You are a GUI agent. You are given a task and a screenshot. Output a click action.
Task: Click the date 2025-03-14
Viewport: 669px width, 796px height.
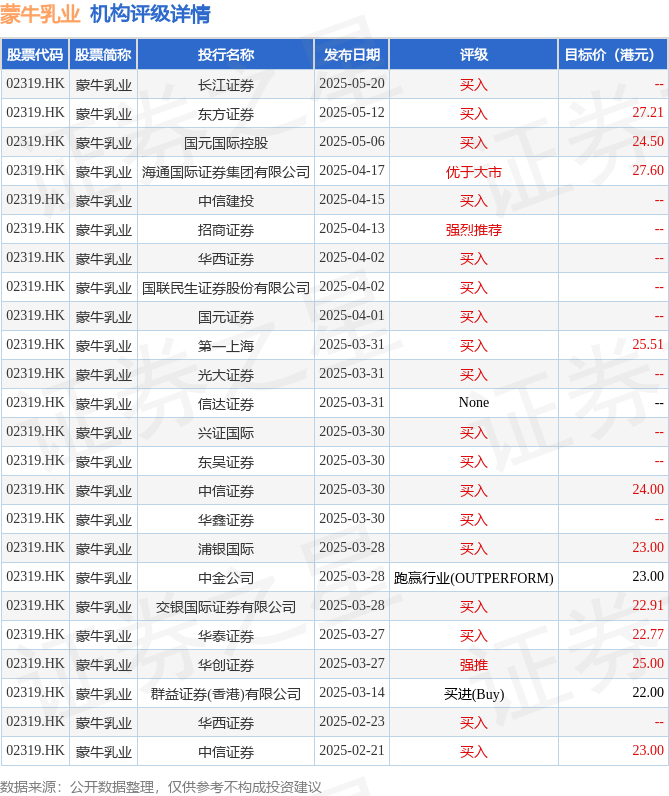(352, 692)
